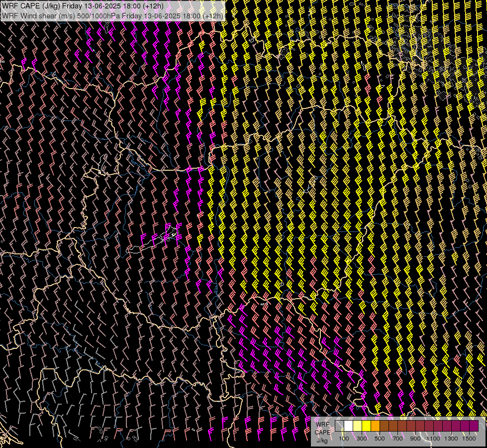
Task: Select the final purple legend swatch after 1500
Action: [474, 426]
